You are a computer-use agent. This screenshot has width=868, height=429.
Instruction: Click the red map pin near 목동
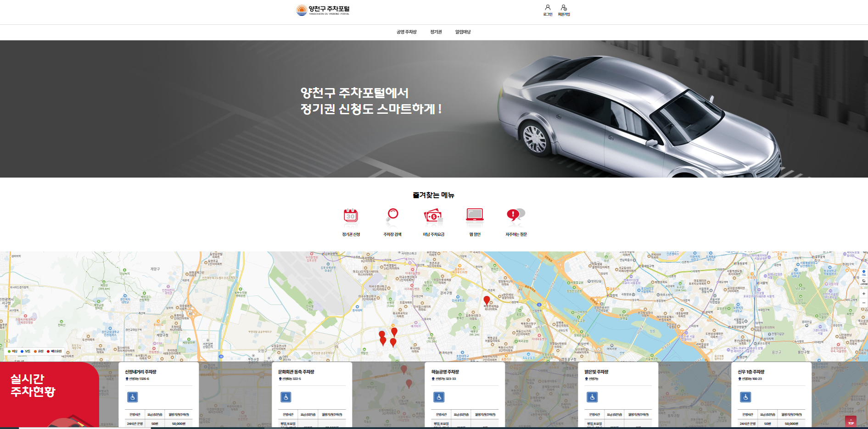point(487,300)
